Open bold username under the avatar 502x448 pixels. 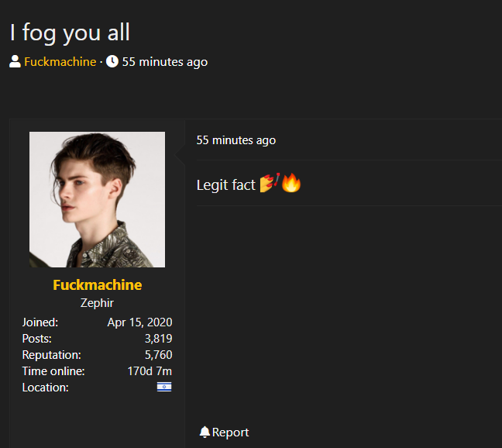point(98,285)
